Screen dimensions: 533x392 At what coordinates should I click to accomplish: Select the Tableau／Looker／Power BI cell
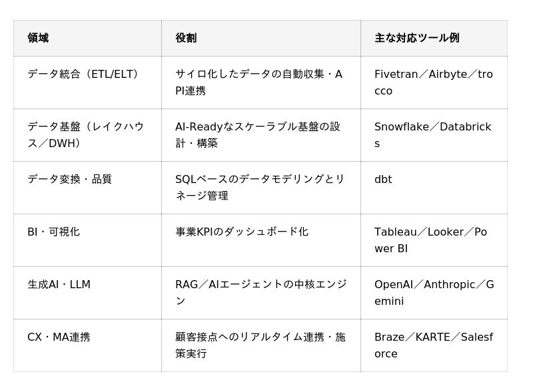pyautogui.click(x=434, y=240)
